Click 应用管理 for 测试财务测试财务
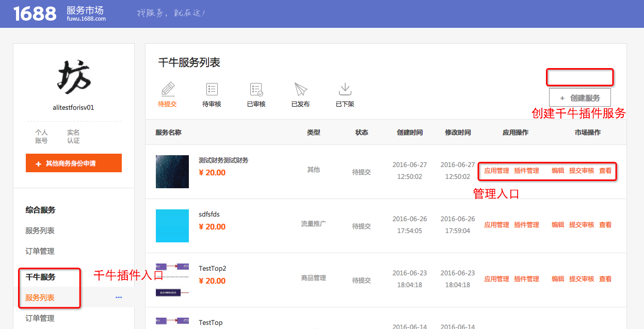Viewport: 644px width, 329px height. [496, 171]
